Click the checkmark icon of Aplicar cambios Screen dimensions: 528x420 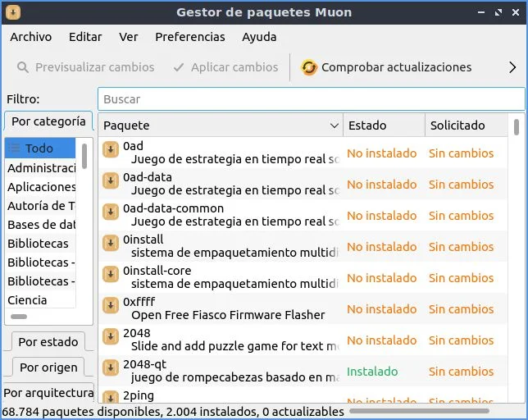[x=179, y=67]
